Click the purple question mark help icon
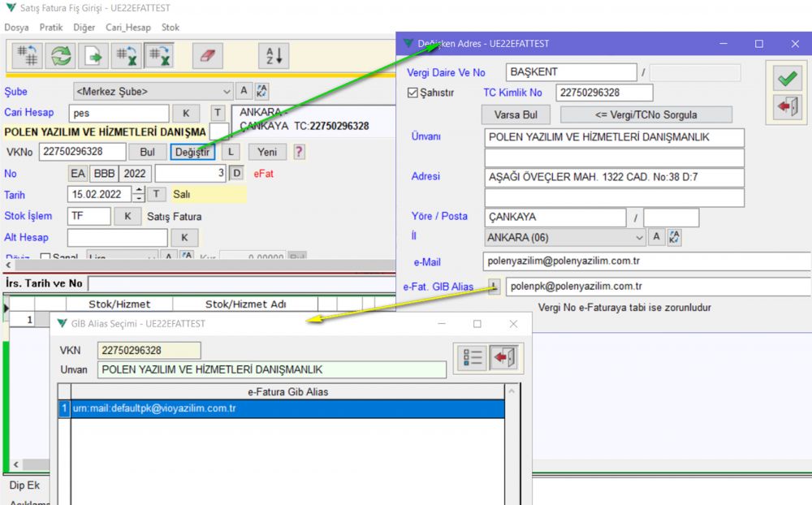The height and width of the screenshot is (505, 812). coord(299,152)
